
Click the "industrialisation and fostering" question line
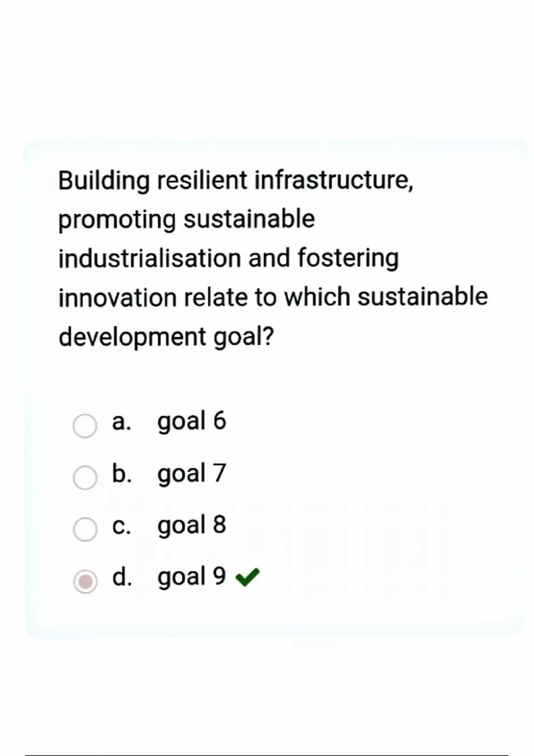tap(229, 258)
